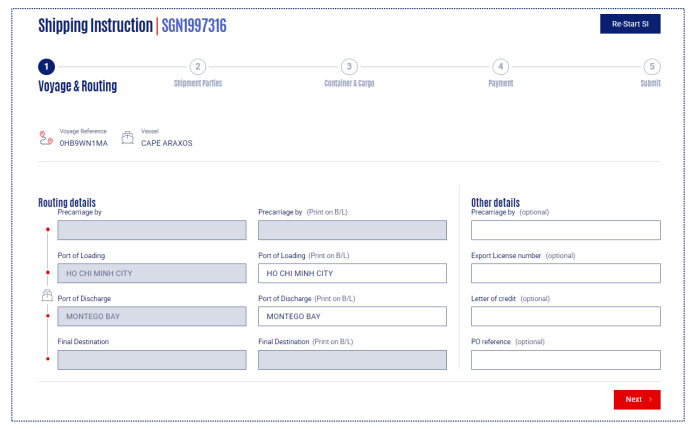The image size is (695, 429).
Task: Click into the PO reference field
Action: coord(565,359)
